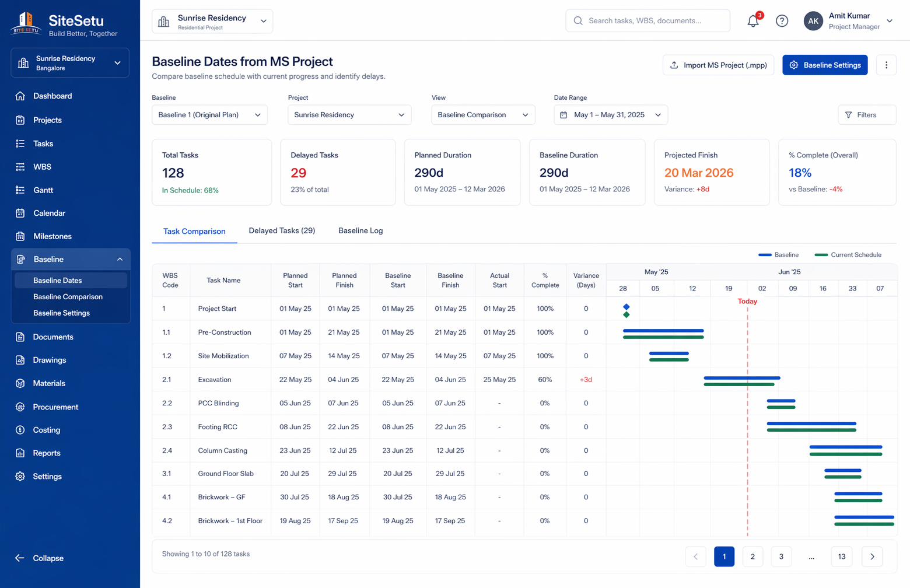Click the Excavation blue baseline bar
910x588 pixels.
[x=742, y=378]
